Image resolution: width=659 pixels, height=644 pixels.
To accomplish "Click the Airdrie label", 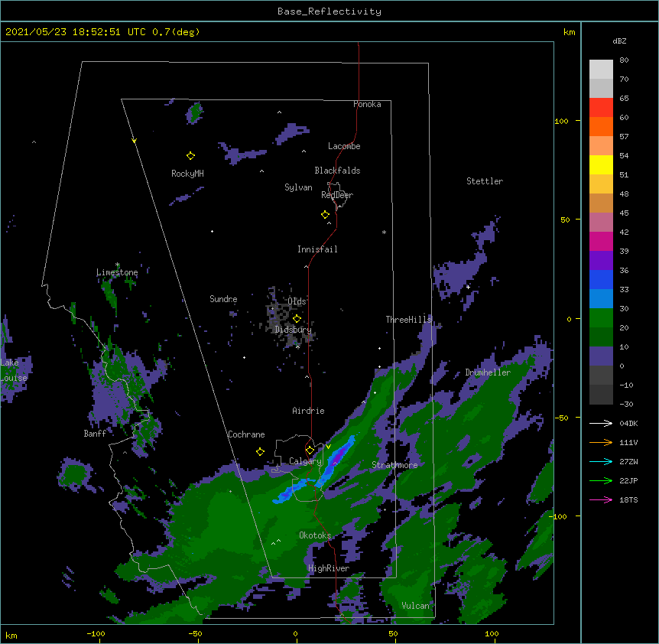I will pyautogui.click(x=308, y=411).
